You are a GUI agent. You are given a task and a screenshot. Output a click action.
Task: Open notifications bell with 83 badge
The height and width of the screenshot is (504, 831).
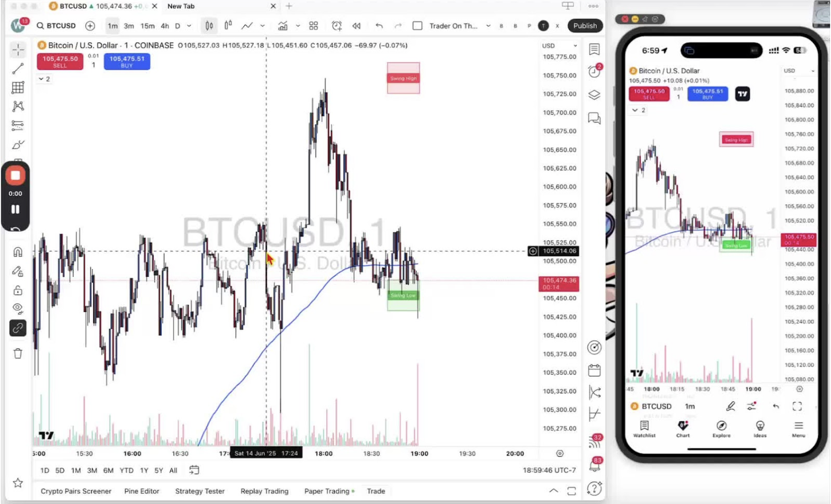595,465
